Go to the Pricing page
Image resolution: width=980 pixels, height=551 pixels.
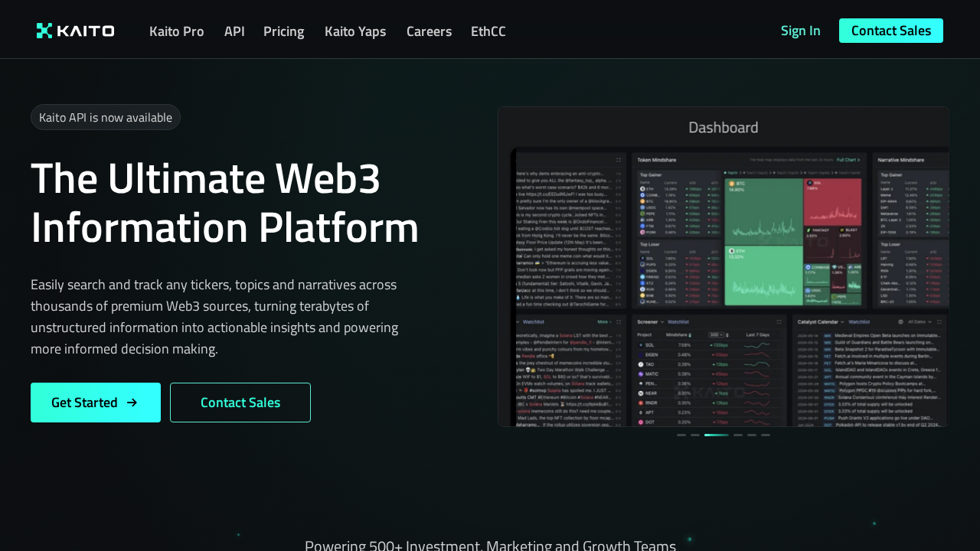pos(283,31)
